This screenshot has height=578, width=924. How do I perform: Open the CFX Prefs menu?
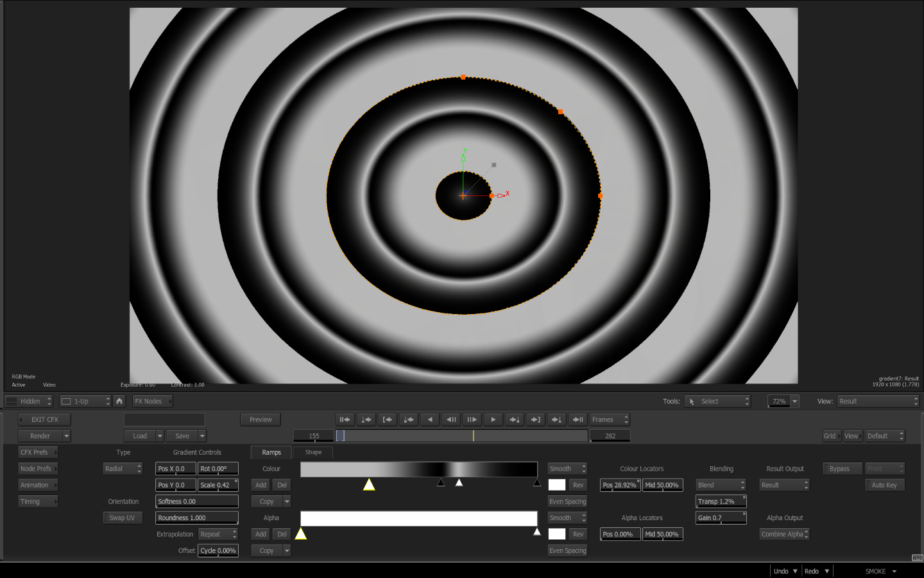[37, 453]
